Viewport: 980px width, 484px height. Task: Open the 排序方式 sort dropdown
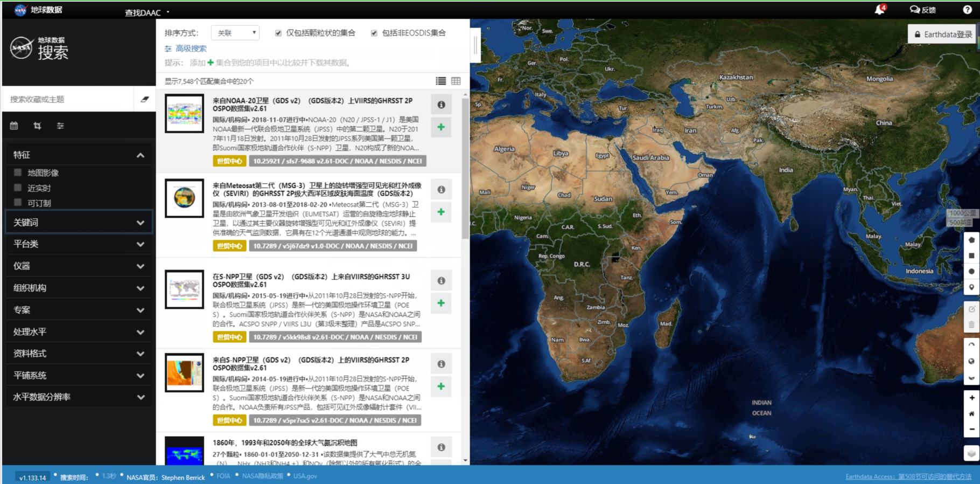tap(235, 33)
